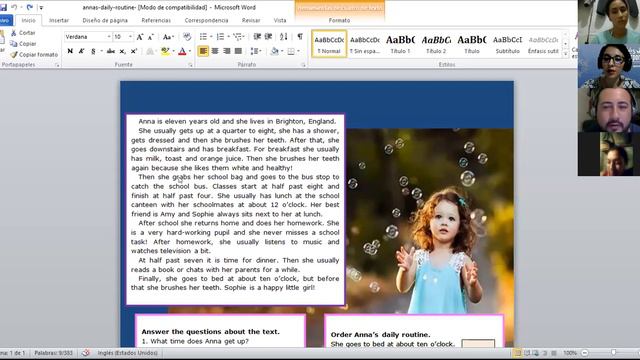Apply multilevel list
640x360 pixels.
238,37
